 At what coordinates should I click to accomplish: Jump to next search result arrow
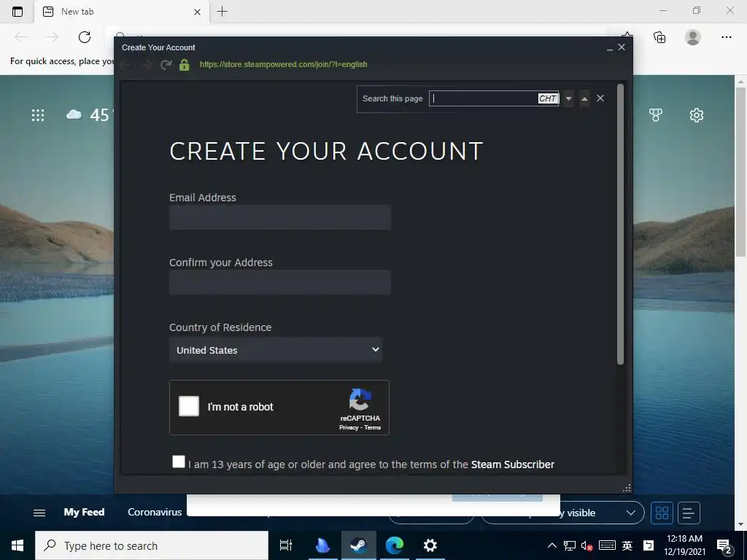click(568, 98)
